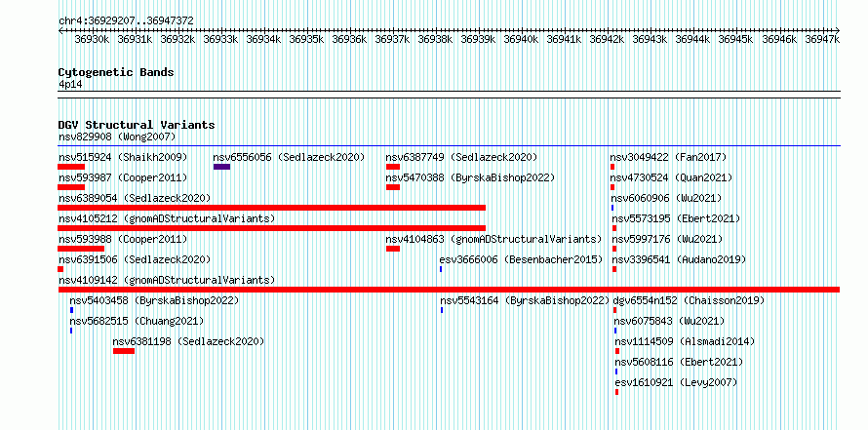Open nsv5573195 (Ebert2021) variant
Image resolution: width=868 pixels, height=430 pixels.
(x=676, y=218)
